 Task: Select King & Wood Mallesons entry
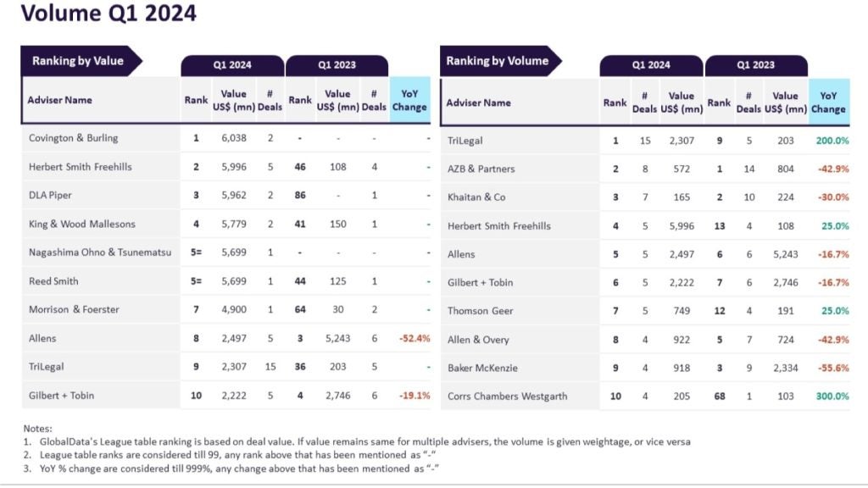(82, 224)
